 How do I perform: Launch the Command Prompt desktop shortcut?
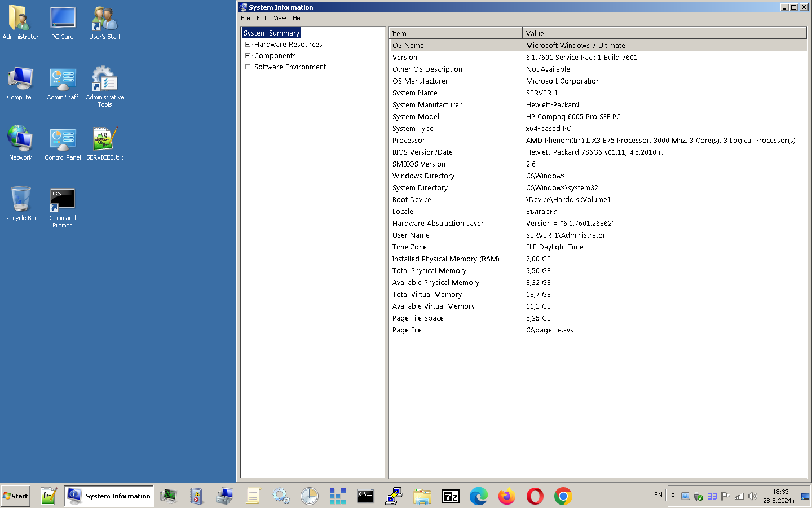[x=63, y=208]
